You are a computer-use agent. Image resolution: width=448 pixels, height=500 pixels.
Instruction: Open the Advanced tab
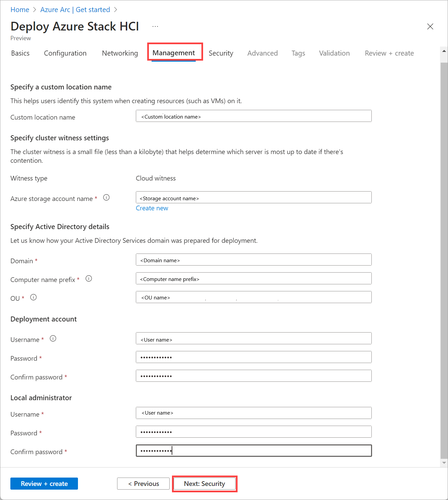(263, 53)
